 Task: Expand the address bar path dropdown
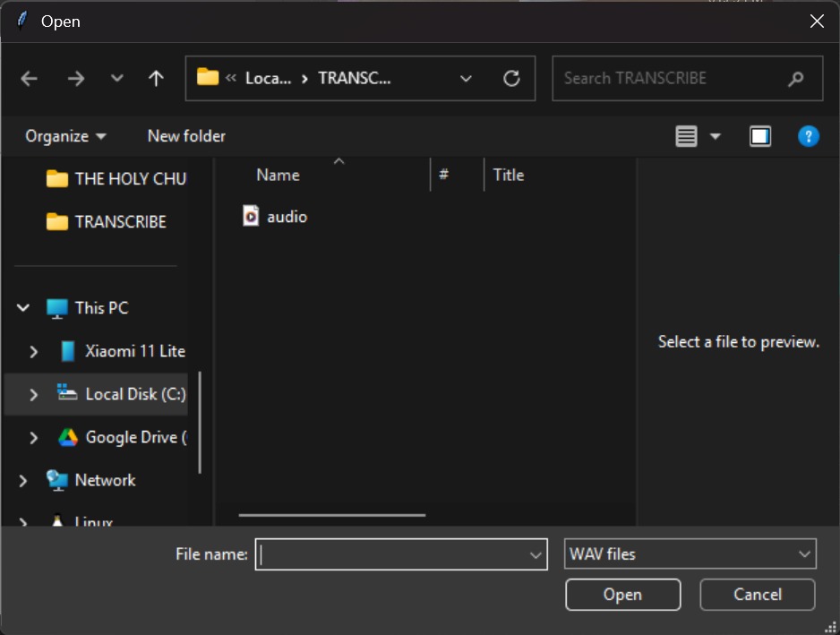coord(466,79)
